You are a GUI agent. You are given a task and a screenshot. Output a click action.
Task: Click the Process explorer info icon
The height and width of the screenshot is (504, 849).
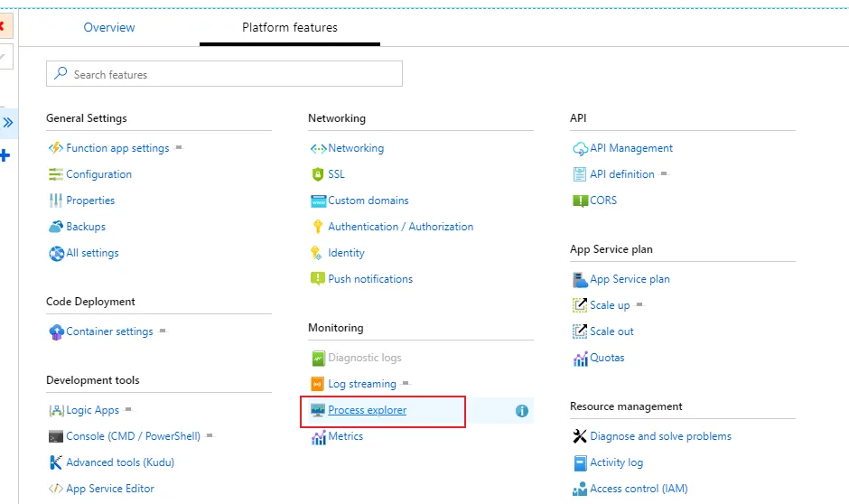tap(521, 411)
